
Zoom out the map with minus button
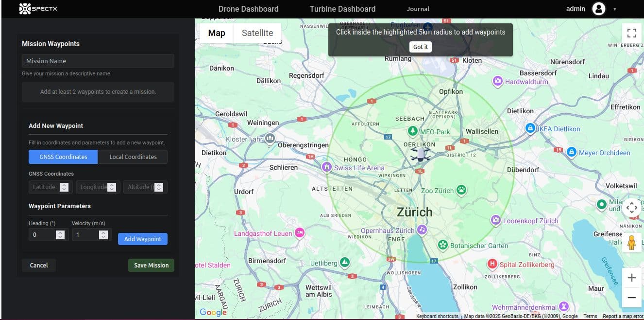coord(631,297)
